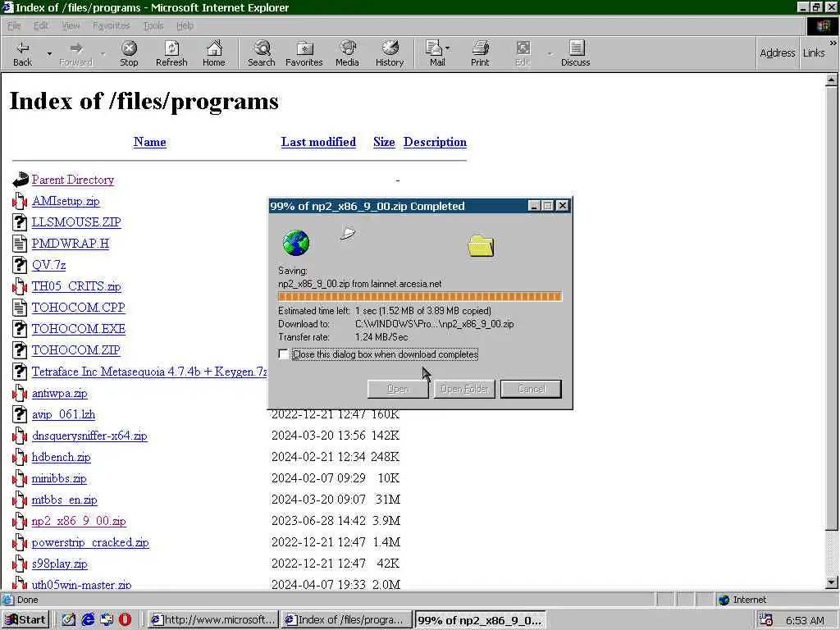The height and width of the screenshot is (630, 840).
Task: Open antiwpa.zip file link
Action: 59,393
